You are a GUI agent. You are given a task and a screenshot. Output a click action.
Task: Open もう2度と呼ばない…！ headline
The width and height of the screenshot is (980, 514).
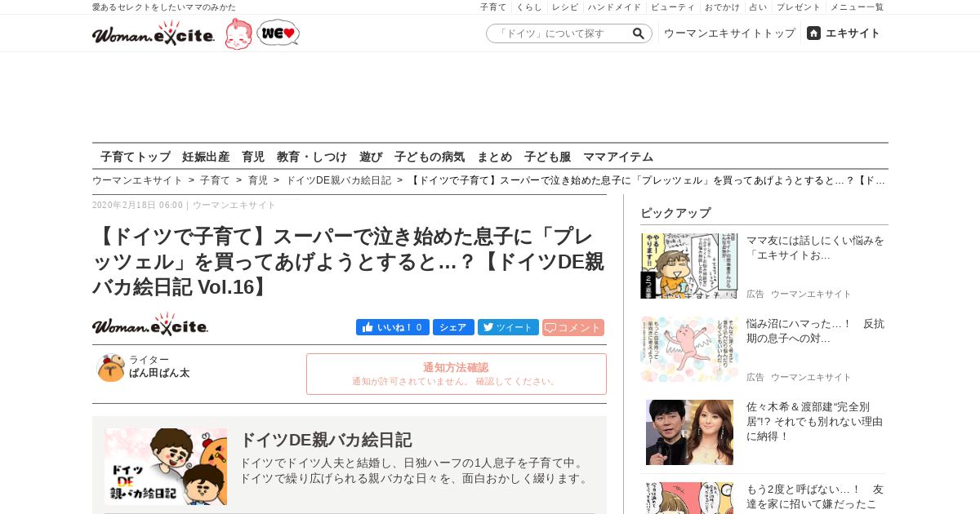[815, 497]
